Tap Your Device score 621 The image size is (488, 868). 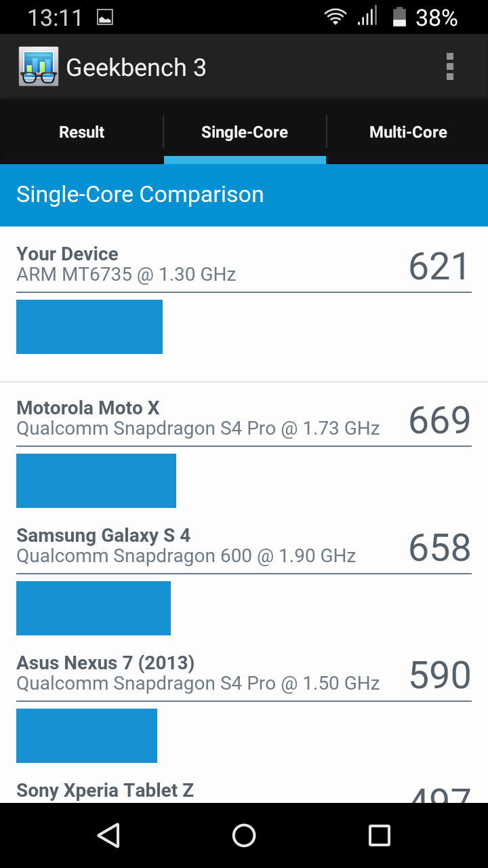pos(439,267)
